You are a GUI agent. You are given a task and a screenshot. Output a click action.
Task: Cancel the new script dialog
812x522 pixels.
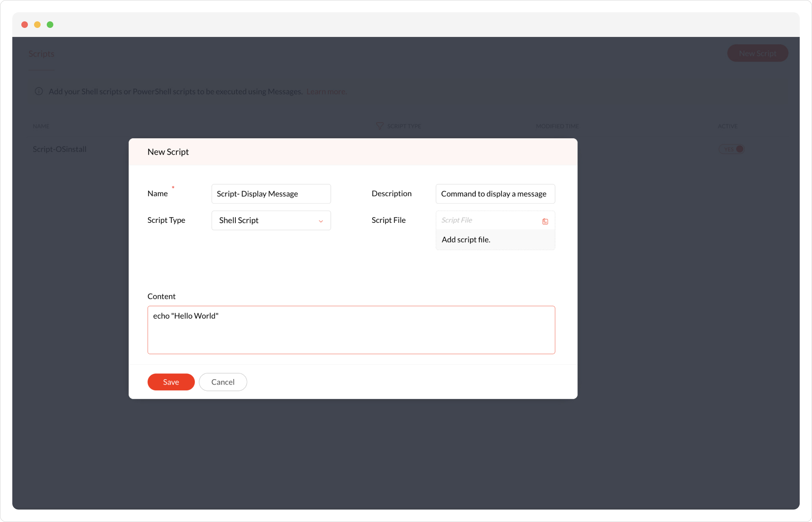coord(223,382)
